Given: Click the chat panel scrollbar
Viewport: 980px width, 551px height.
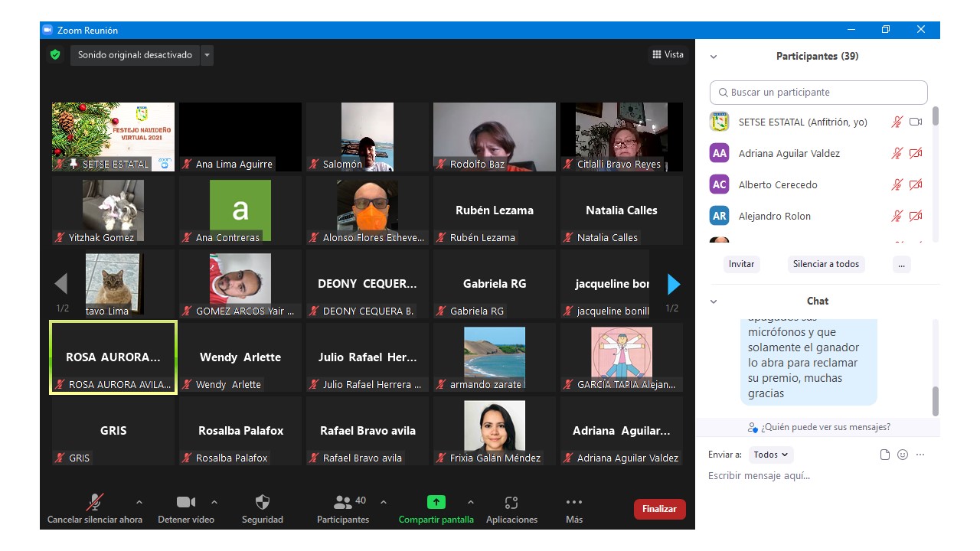Looking at the screenshot, I should (935, 399).
